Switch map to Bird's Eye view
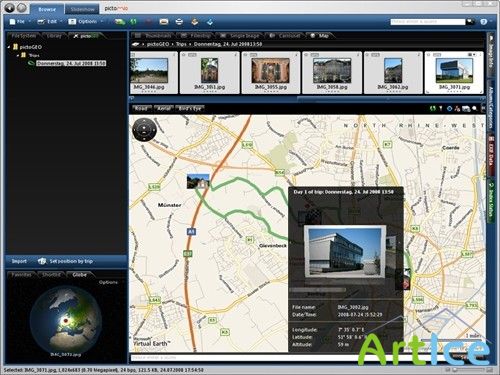This screenshot has width=500, height=375. 190,108
